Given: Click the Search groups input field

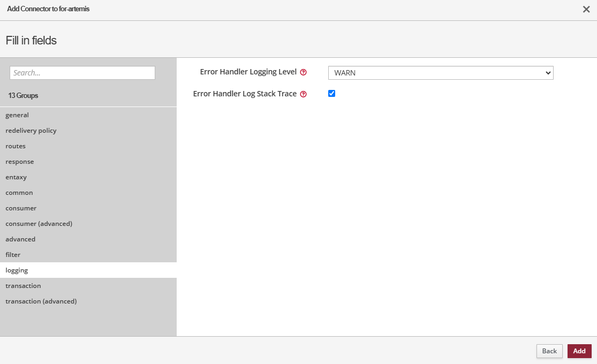Looking at the screenshot, I should click(x=82, y=73).
